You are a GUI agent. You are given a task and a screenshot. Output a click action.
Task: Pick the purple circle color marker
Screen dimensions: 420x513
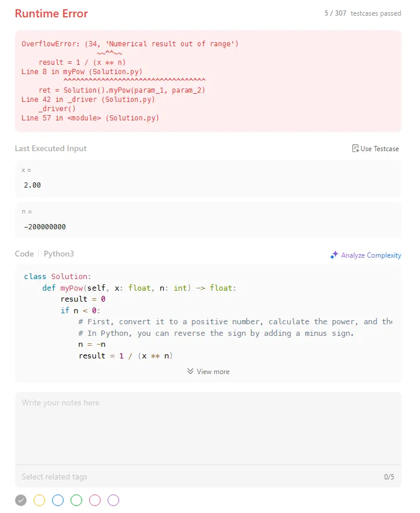tap(113, 500)
